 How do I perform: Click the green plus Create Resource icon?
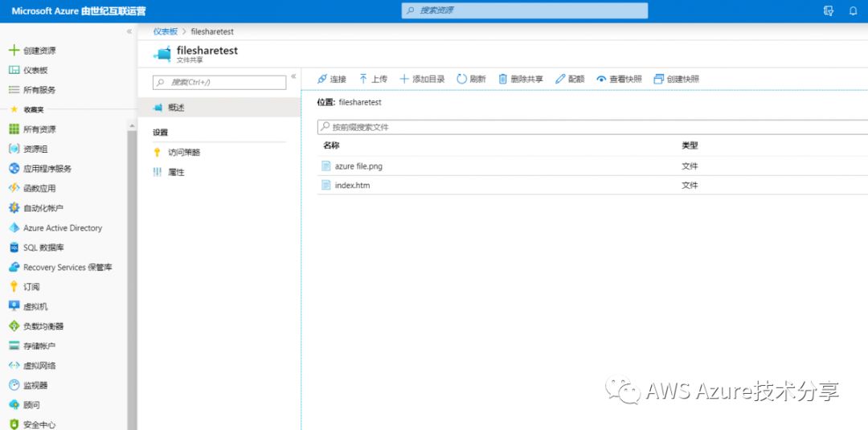pos(14,51)
